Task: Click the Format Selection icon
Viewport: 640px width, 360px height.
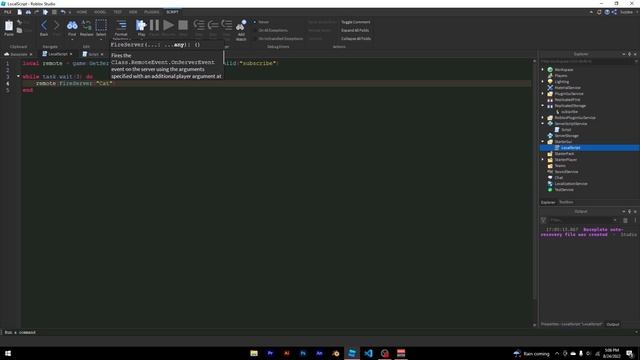Action: 121,25
